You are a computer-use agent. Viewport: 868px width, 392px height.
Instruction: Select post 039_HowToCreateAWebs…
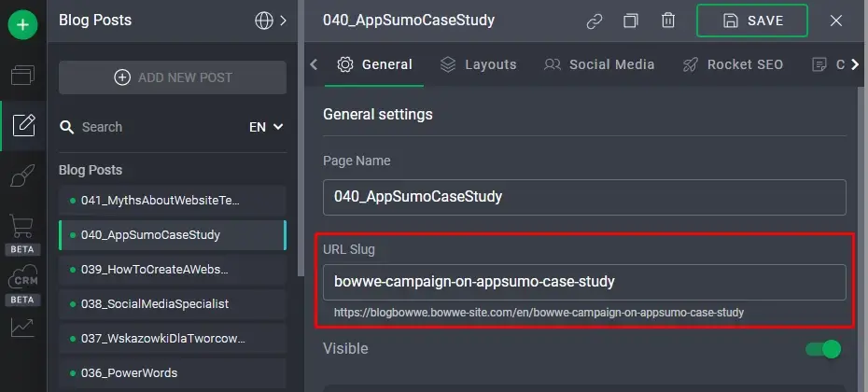(173, 270)
